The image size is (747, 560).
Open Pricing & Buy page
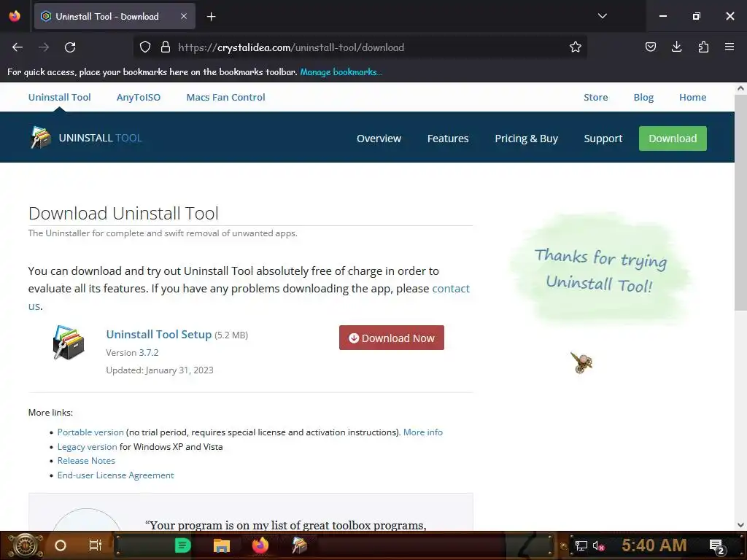tap(527, 139)
